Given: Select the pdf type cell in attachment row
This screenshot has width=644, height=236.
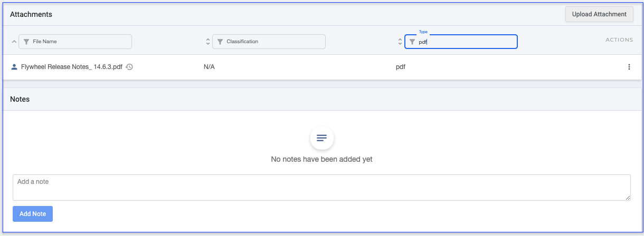Looking at the screenshot, I should pos(401,67).
